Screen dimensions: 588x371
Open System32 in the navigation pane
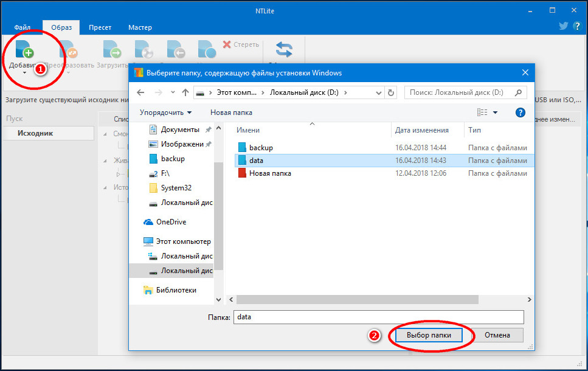click(170, 188)
